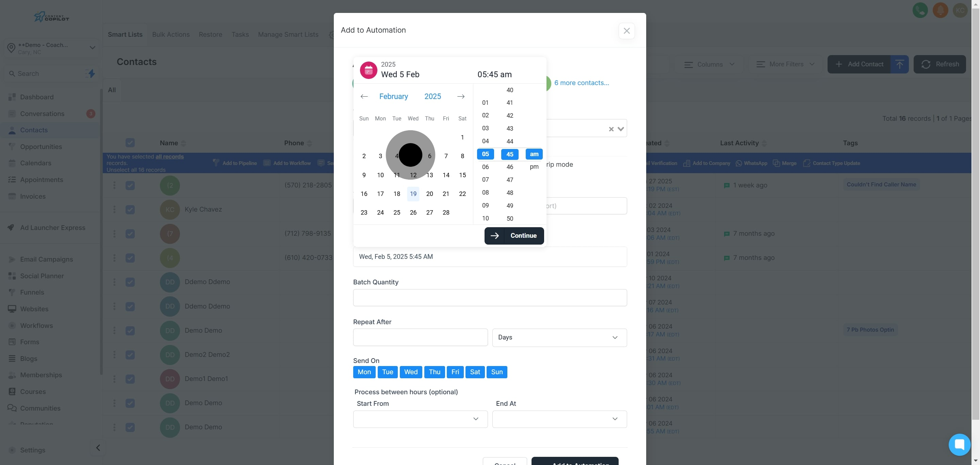
Task: Open the orange notifications bell
Action: click(x=940, y=10)
